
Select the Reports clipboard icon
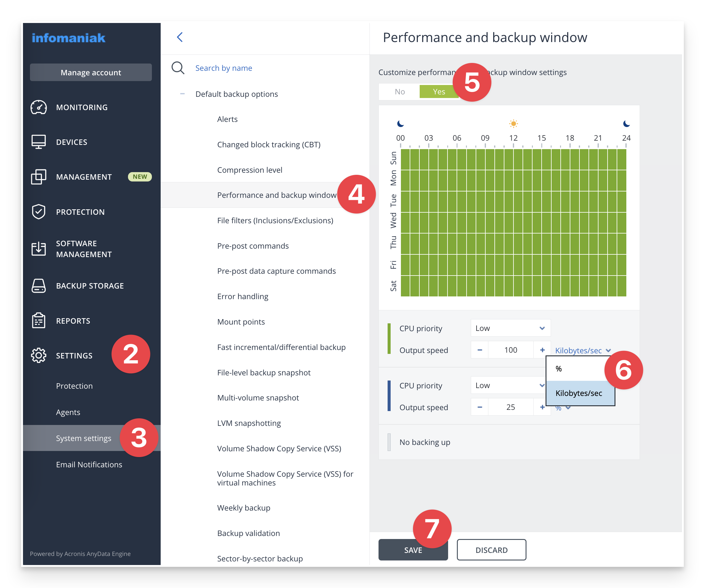(x=38, y=321)
